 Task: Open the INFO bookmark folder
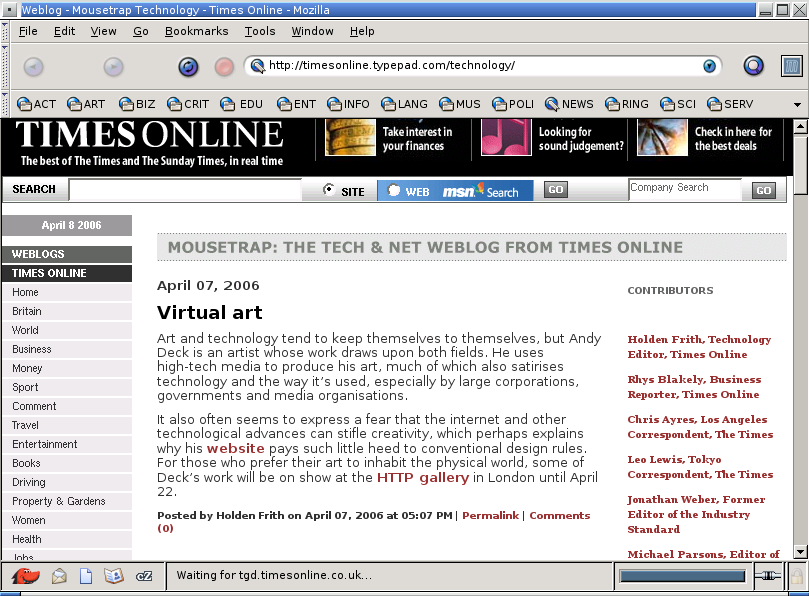348,104
